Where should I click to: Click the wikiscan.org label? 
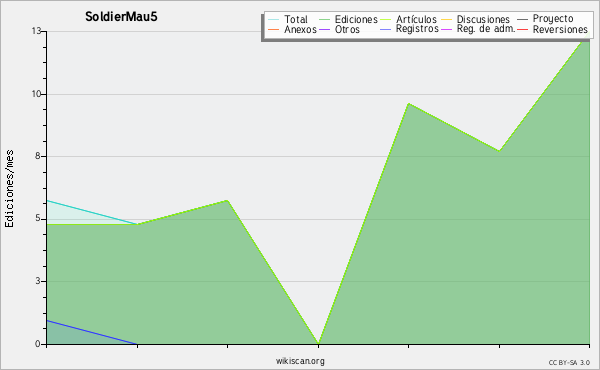click(300, 361)
